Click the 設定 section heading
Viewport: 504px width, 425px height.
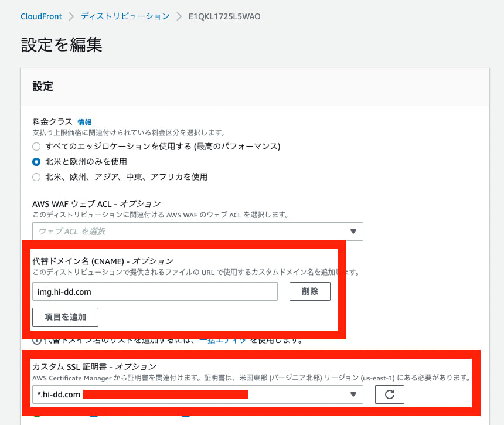pyautogui.click(x=42, y=86)
